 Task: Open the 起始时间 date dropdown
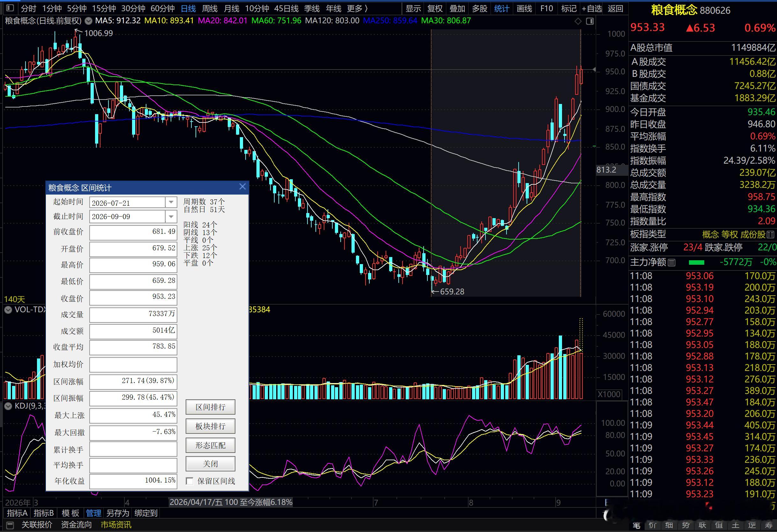click(171, 202)
